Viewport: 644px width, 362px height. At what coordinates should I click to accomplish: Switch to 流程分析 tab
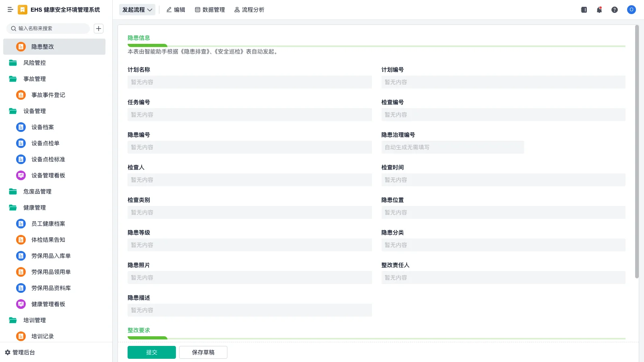click(x=249, y=10)
